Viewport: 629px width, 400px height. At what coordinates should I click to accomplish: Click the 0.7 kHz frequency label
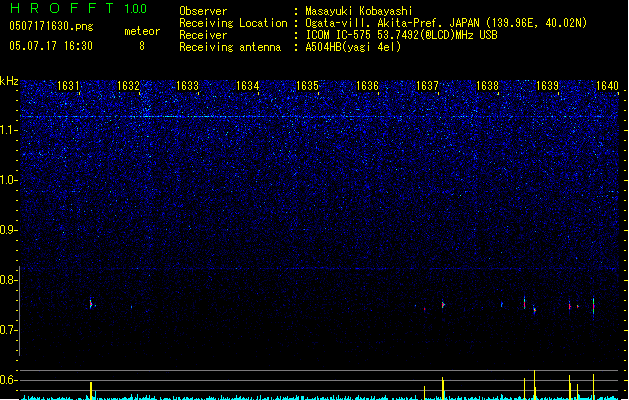click(x=8, y=330)
